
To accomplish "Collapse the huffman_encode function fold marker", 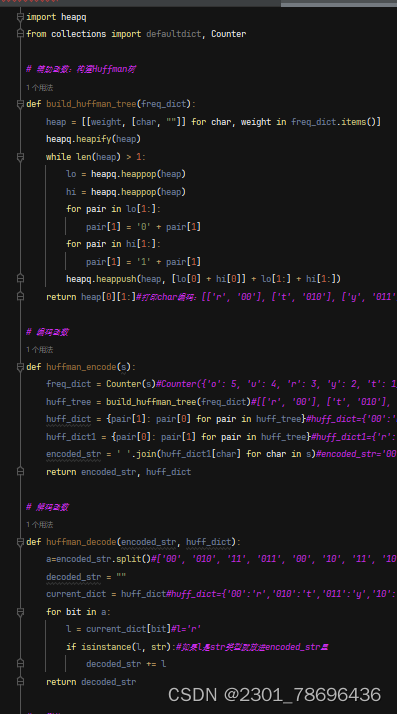I will tap(20, 367).
